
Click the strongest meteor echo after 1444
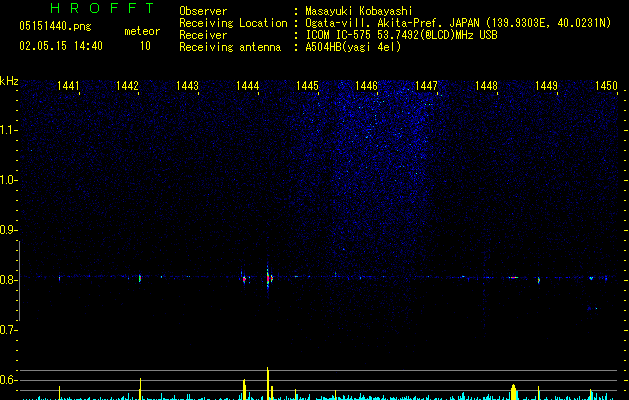pos(268,278)
